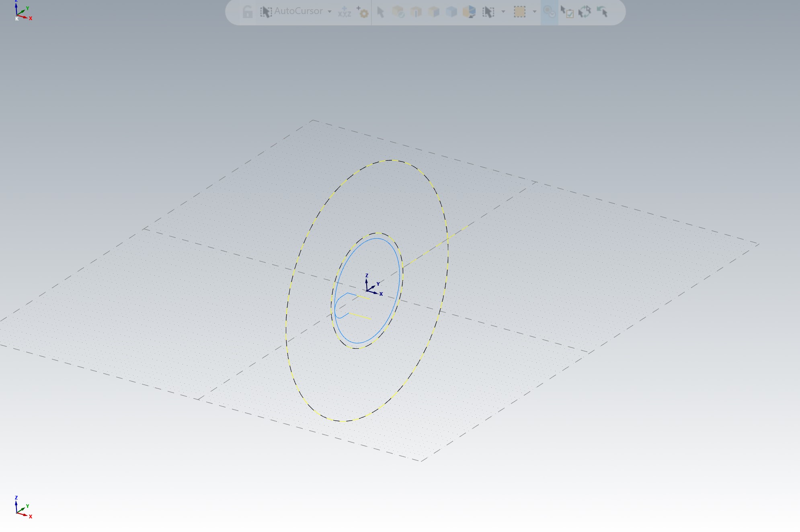Viewport: 800px width, 532px height.
Task: Toggle the highlighted quick mask icon
Action: (x=549, y=12)
